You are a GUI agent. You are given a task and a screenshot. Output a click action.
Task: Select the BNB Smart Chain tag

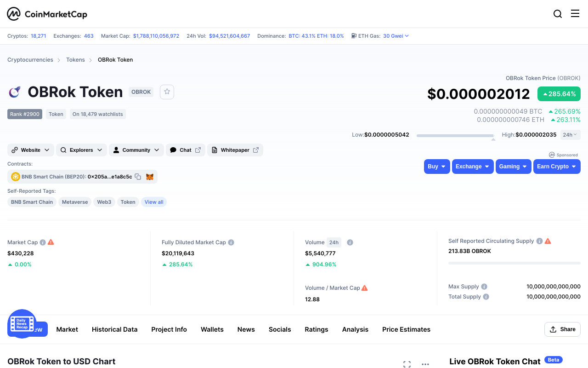[x=32, y=202]
